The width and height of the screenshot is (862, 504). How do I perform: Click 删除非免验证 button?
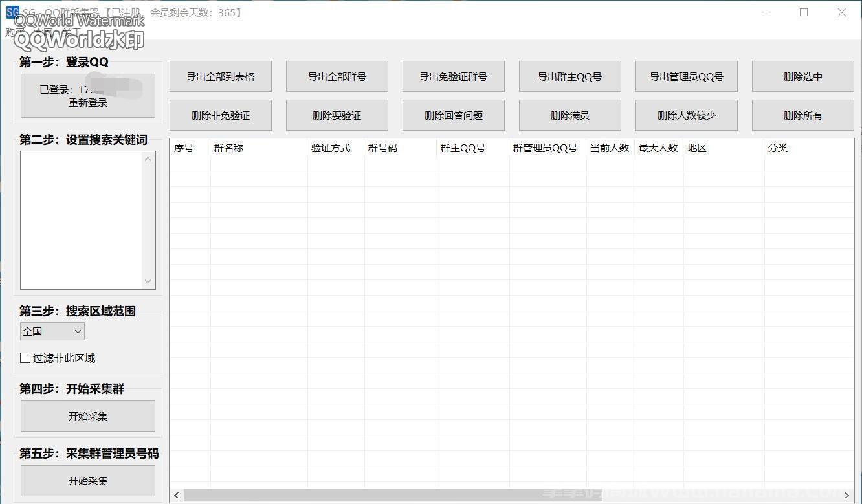221,115
